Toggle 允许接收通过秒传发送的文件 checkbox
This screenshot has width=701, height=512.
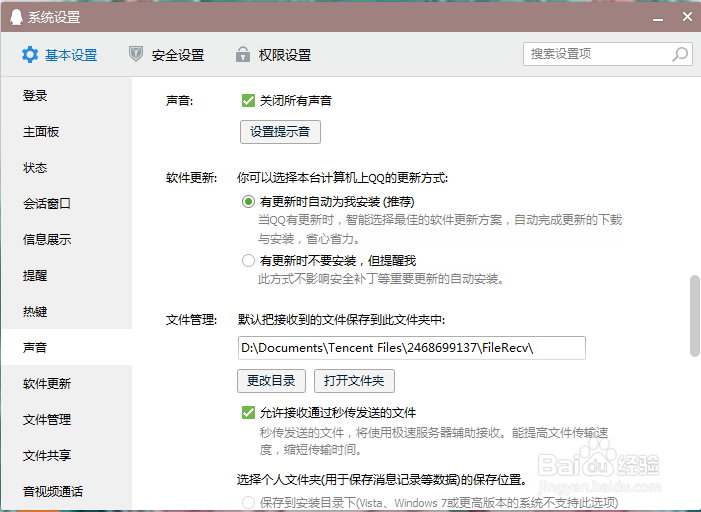(248, 412)
